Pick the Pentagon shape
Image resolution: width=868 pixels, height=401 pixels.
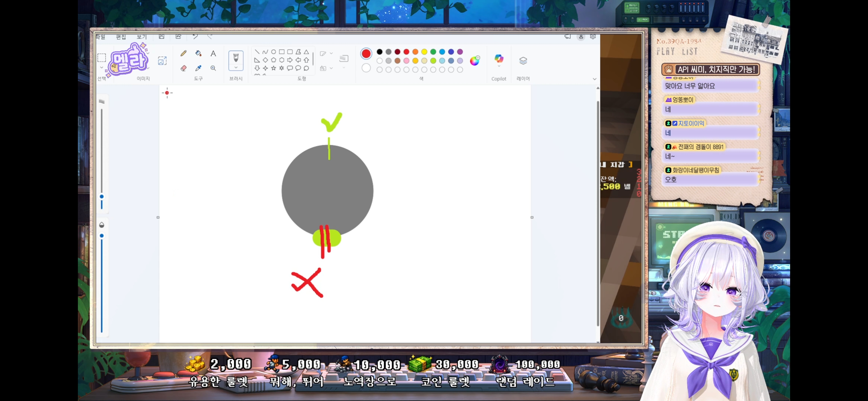click(x=273, y=60)
